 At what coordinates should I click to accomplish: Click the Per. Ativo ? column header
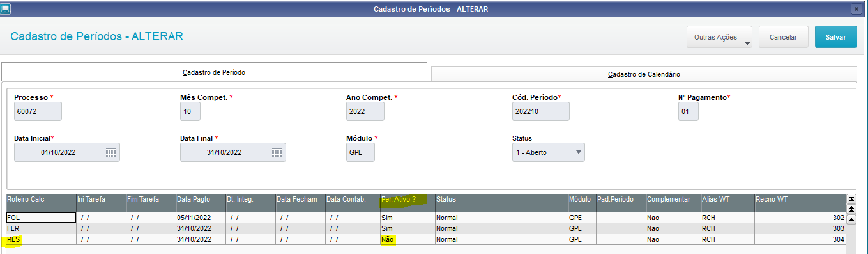(407, 203)
